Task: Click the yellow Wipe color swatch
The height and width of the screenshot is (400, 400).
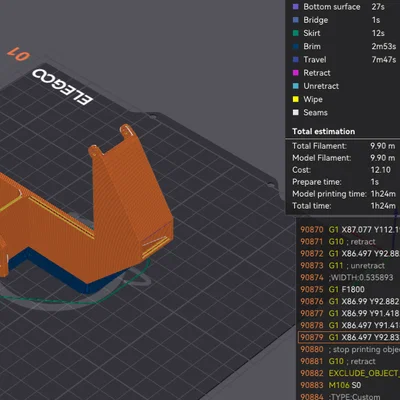Action: pos(296,99)
